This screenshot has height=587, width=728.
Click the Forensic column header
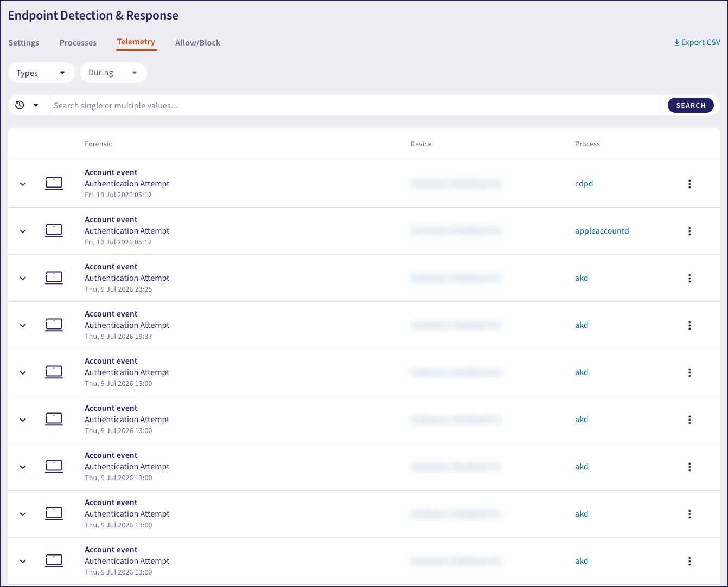coord(98,144)
